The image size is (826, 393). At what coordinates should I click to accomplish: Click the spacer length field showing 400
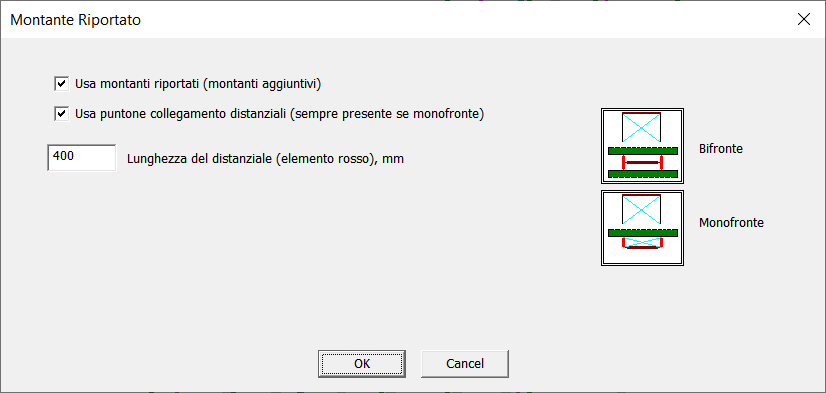[x=82, y=158]
